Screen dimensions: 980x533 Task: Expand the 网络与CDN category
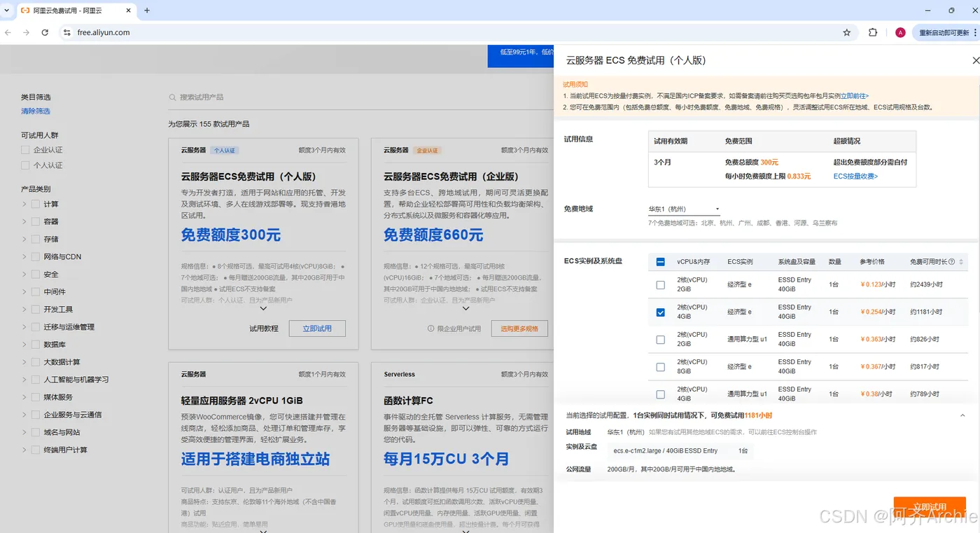coord(24,256)
